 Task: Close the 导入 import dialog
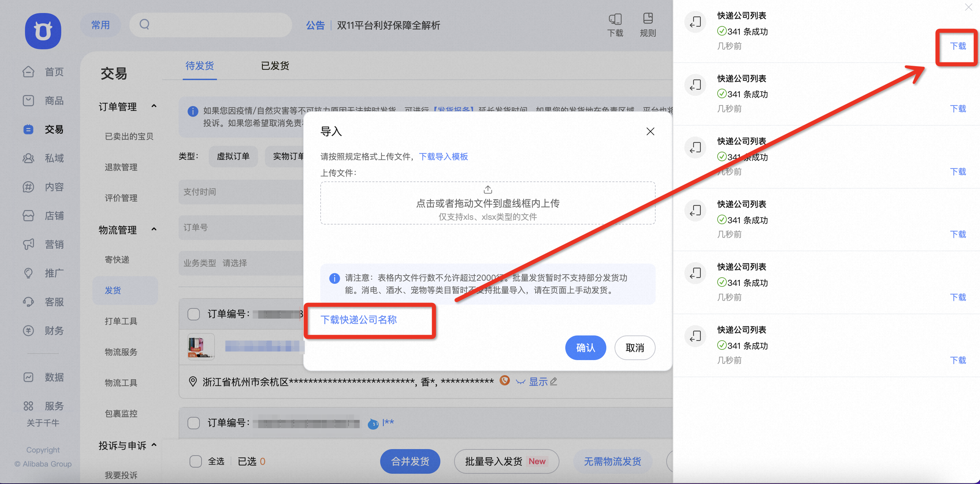tap(650, 132)
